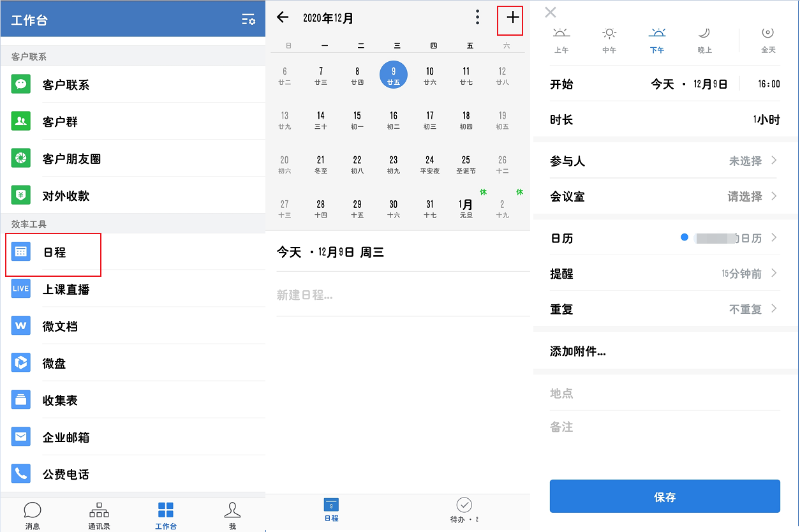Choose 全天 all-day option
800x532 pixels.
click(768, 40)
